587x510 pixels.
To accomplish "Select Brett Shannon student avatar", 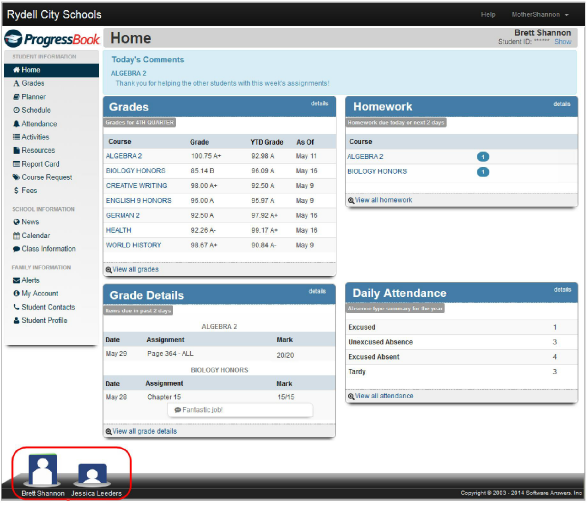I will (43, 470).
